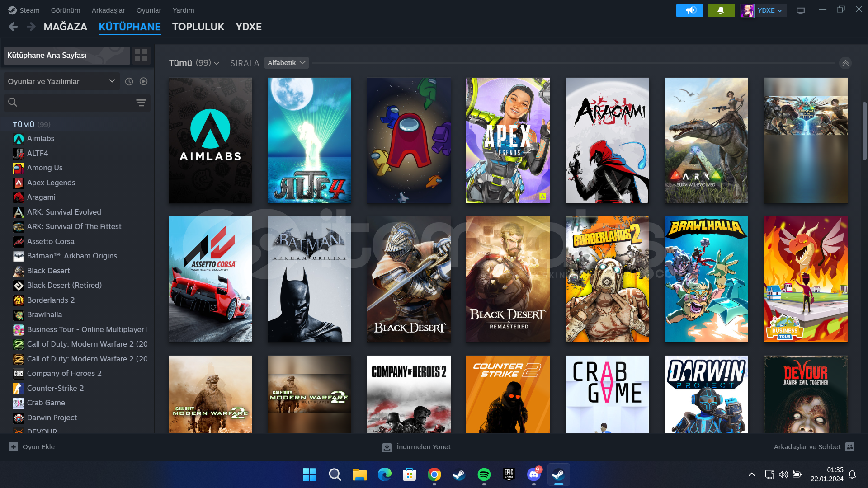Open YDXE account dropdown arrow

780,10
